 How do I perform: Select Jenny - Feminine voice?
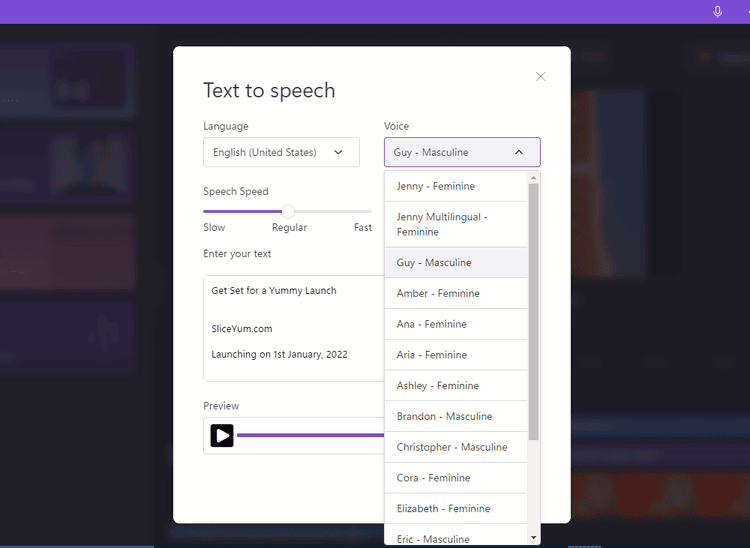tap(456, 186)
